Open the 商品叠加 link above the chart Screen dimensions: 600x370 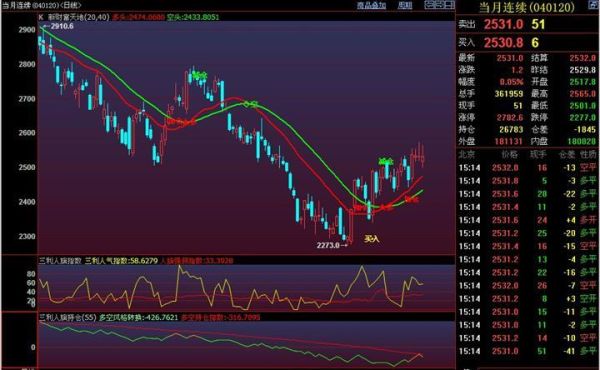coord(371,5)
